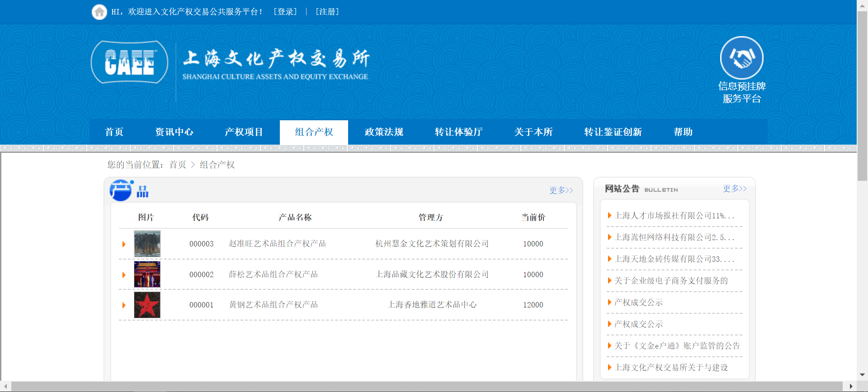Click the 当前价 column header

click(x=533, y=217)
